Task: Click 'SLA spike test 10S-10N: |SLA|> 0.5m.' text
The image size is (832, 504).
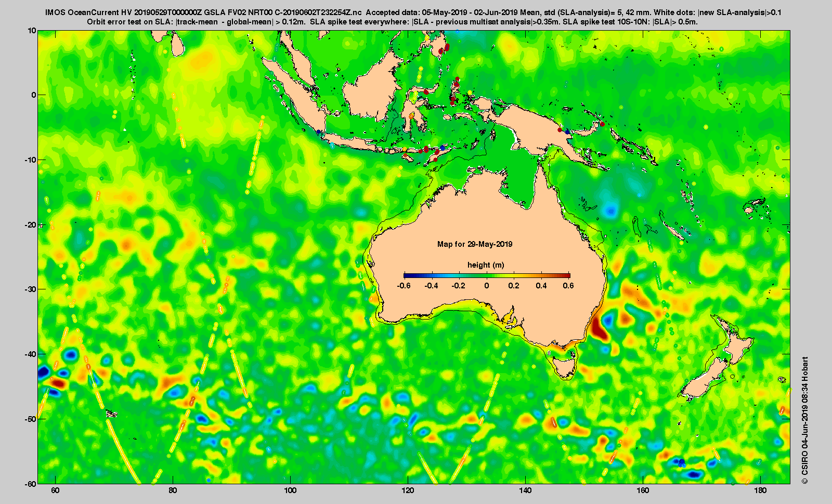Action: 630,22
